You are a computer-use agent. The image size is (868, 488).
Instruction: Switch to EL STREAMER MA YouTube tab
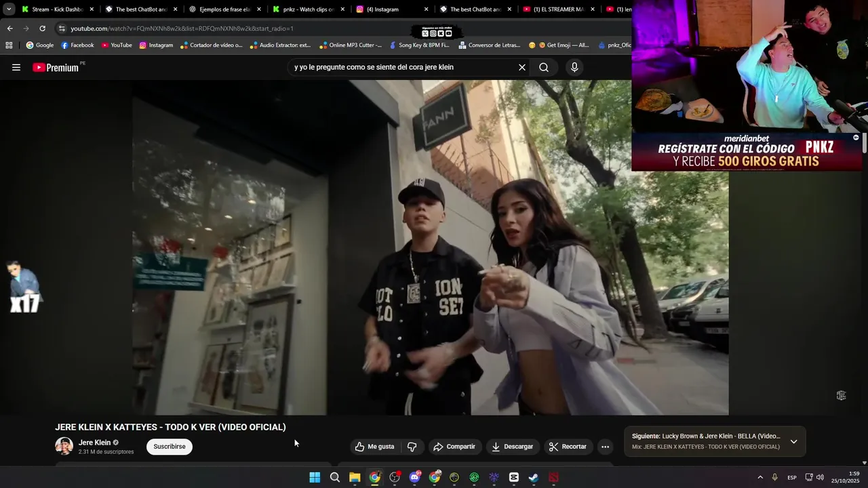558,9
